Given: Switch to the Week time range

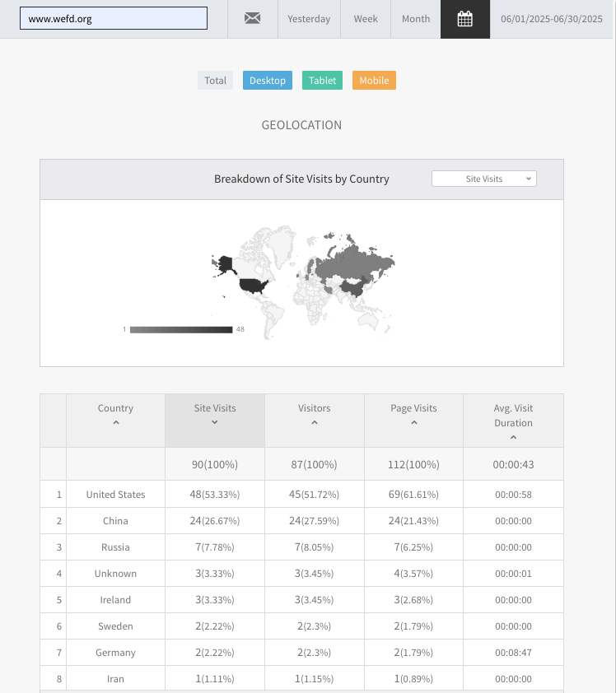Looking at the screenshot, I should tap(366, 19).
